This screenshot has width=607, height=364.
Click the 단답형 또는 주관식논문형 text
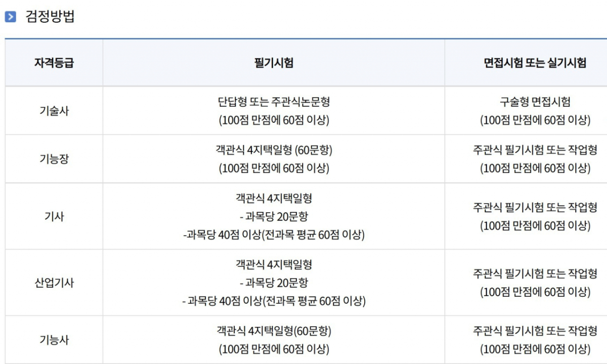pyautogui.click(x=274, y=102)
